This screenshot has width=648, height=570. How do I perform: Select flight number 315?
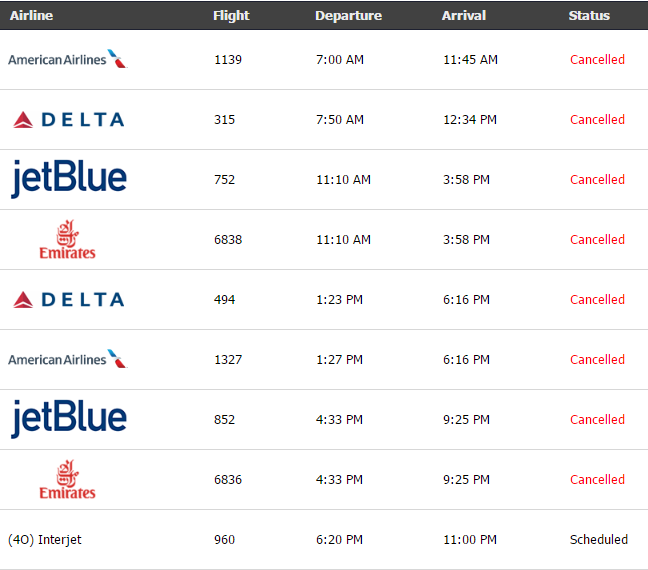click(224, 120)
